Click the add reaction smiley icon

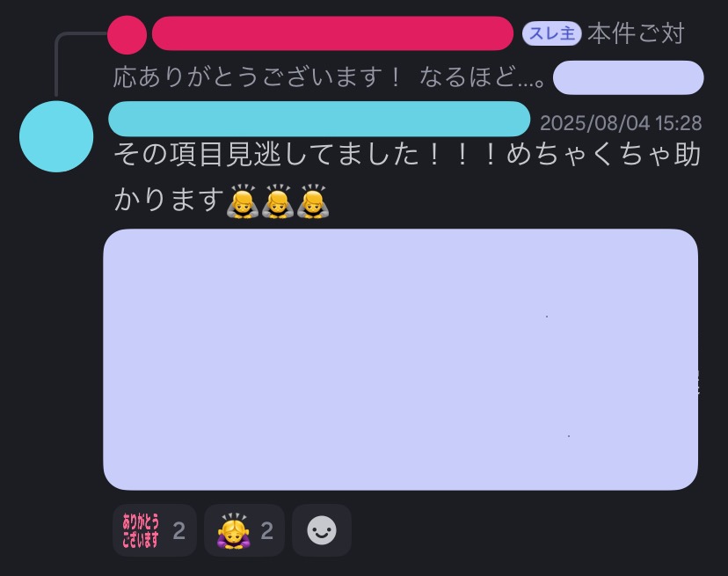pyautogui.click(x=321, y=530)
